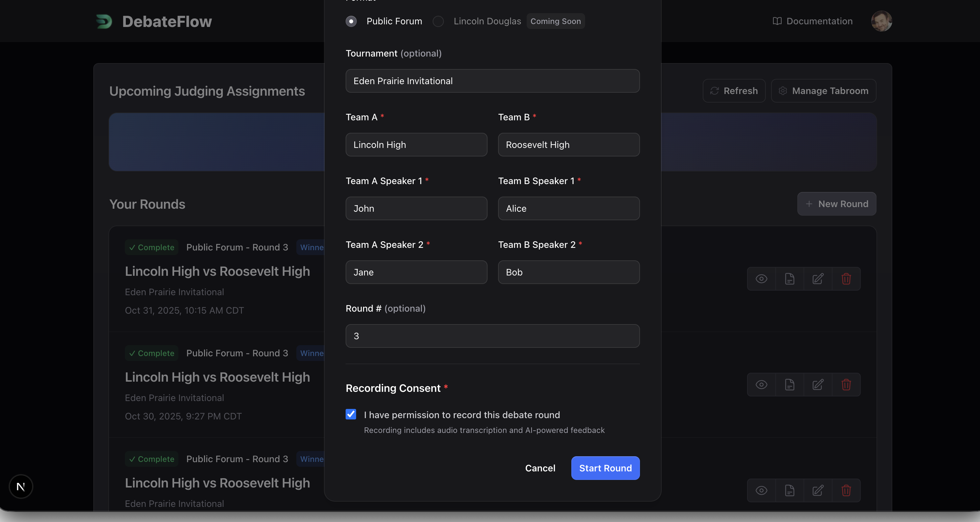
Task: Click the DebateFlow logo icon
Action: tap(104, 21)
